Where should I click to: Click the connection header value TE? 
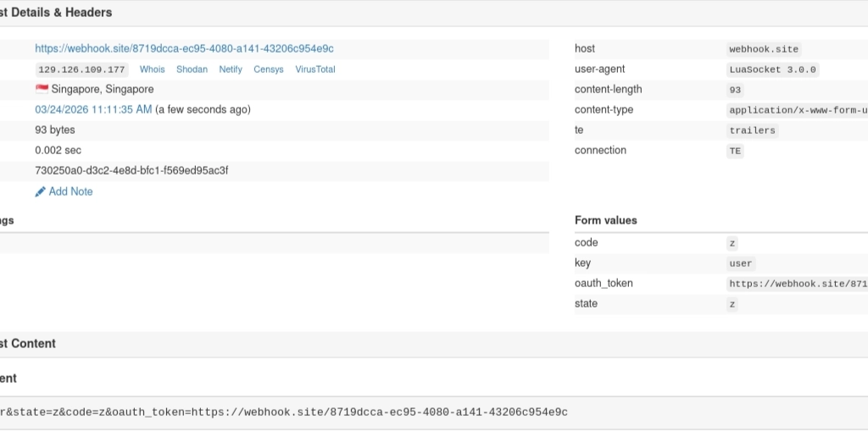(735, 151)
